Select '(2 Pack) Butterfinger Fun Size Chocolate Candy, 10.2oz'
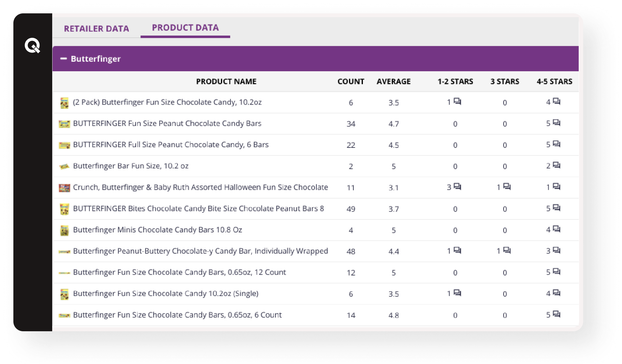Screen dimensions: 622x364 pos(167,102)
